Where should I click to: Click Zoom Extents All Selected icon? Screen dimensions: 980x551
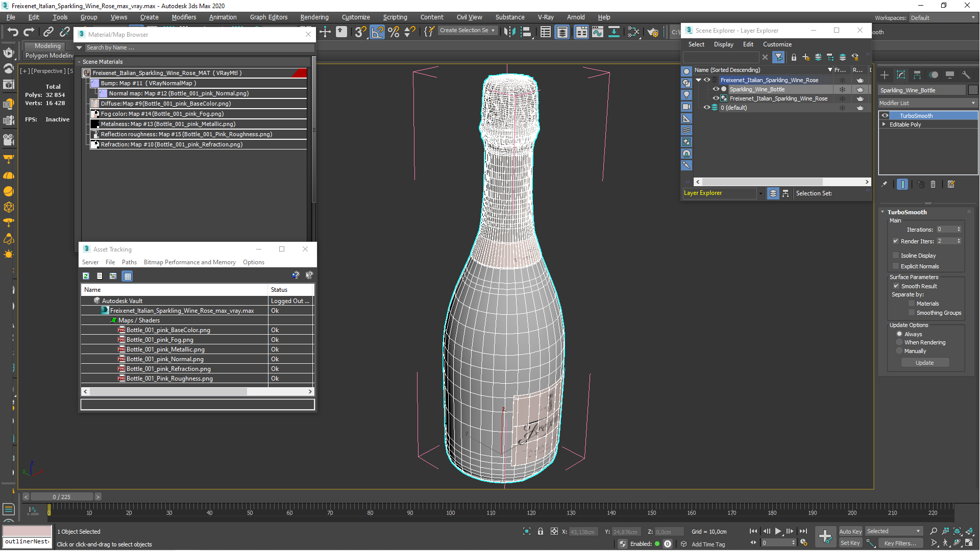969,532
